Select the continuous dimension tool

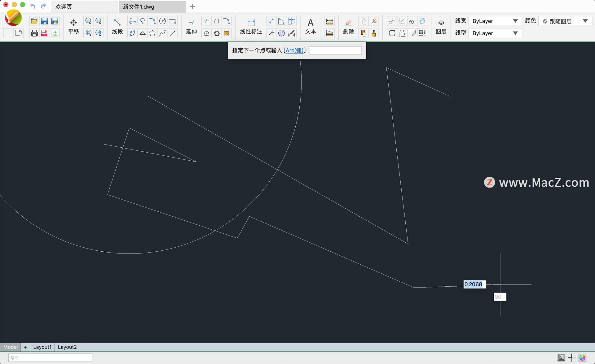point(292,21)
